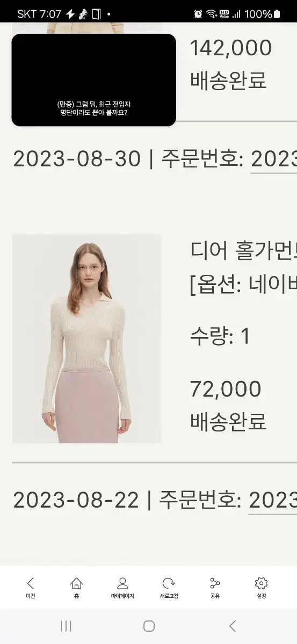Screen dimensions: 297x644
Task: Open Android recent apps button
Action: tap(66, 626)
